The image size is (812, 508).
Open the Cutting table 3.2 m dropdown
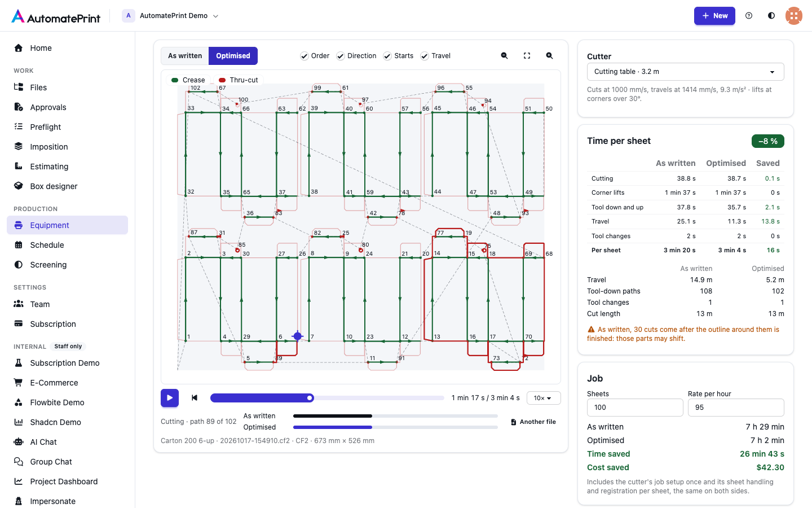[686, 72]
